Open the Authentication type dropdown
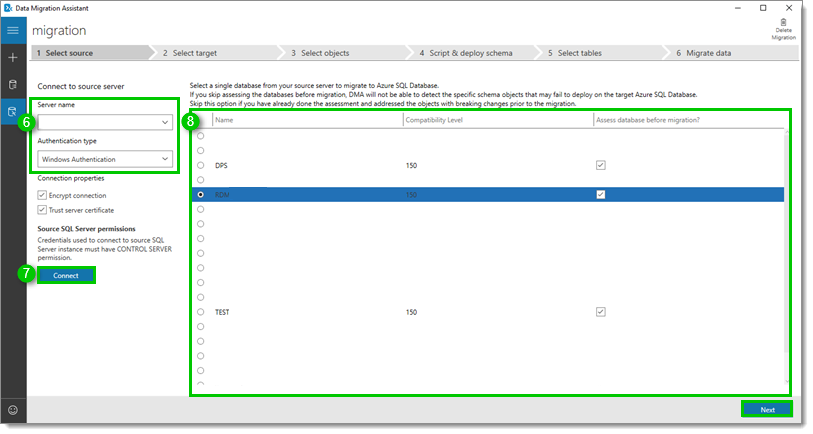 pyautogui.click(x=165, y=159)
